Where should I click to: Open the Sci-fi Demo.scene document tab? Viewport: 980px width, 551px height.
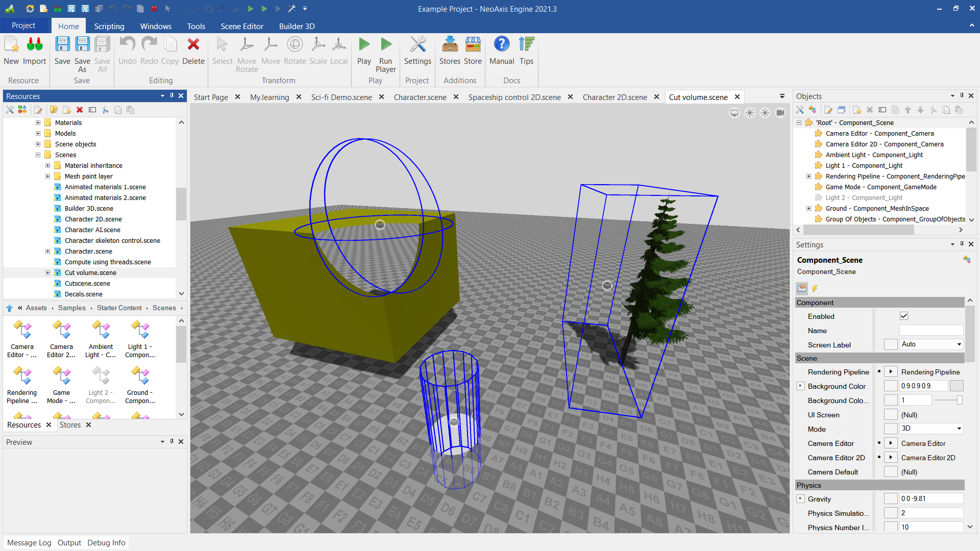coord(341,97)
